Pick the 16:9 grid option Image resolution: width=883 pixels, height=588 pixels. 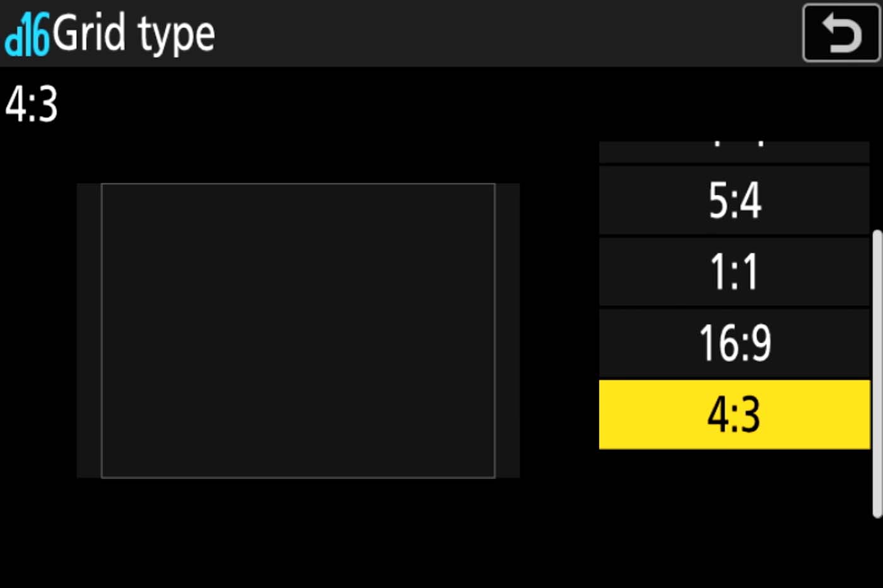click(x=734, y=343)
